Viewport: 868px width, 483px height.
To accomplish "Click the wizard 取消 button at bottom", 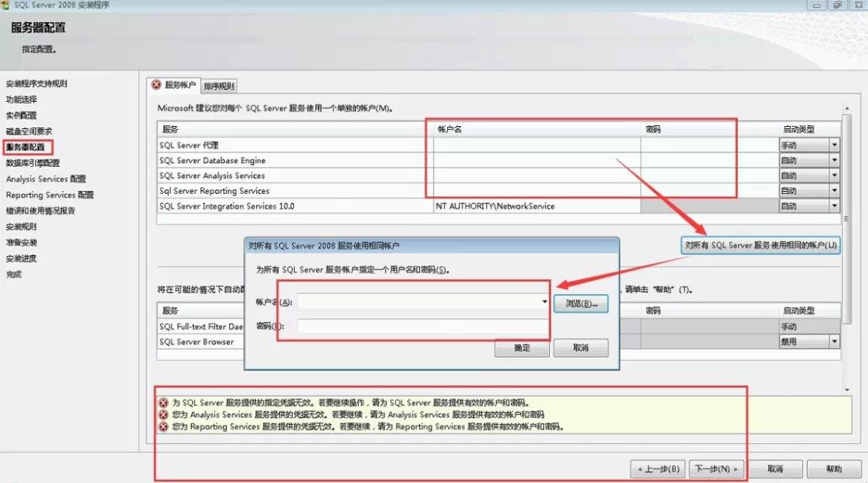I will pos(775,469).
